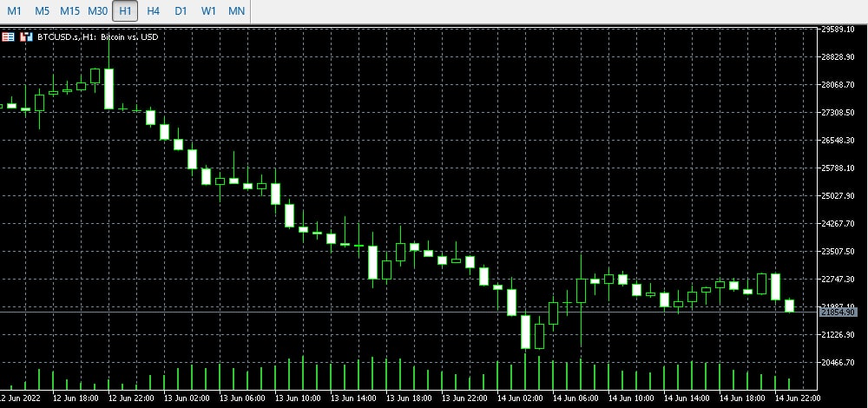Click the 28068.70 price scale label
This screenshot has height=408, width=868.
click(838, 85)
